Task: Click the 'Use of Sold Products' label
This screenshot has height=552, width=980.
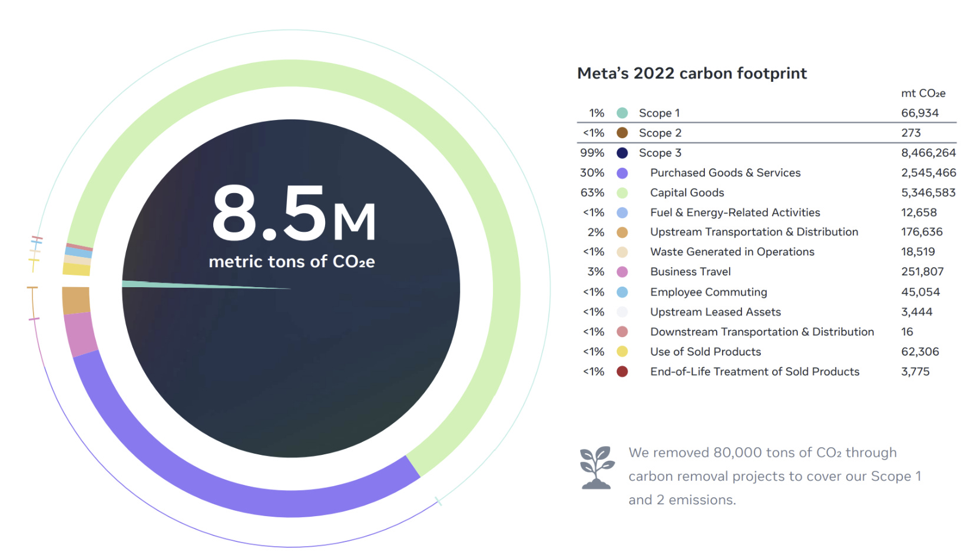Action: pos(706,352)
